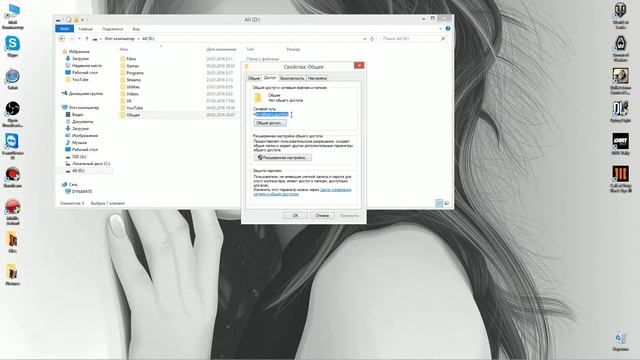The height and width of the screenshot is (360, 640).
Task: Launch Safari from the desktop
Action: (12, 79)
